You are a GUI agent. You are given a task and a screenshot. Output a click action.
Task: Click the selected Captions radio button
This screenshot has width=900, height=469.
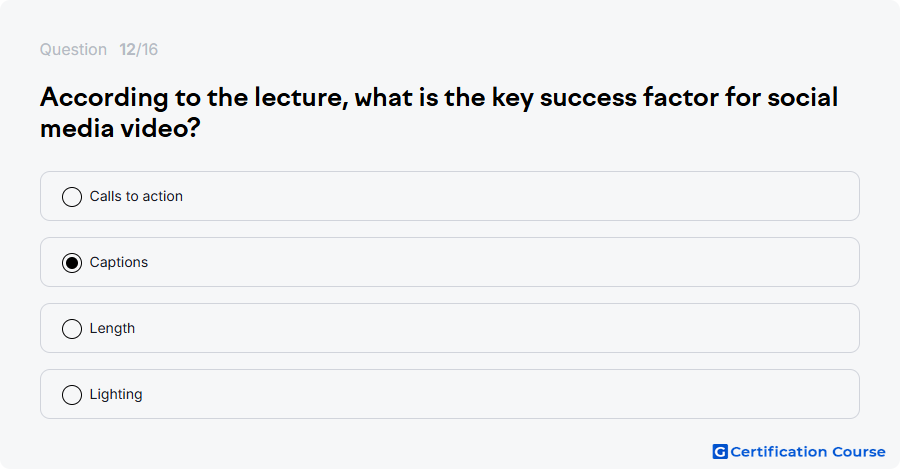(72, 263)
